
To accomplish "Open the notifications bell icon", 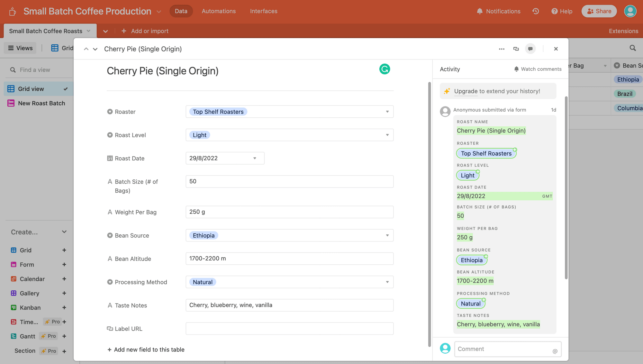I will pyautogui.click(x=479, y=11).
